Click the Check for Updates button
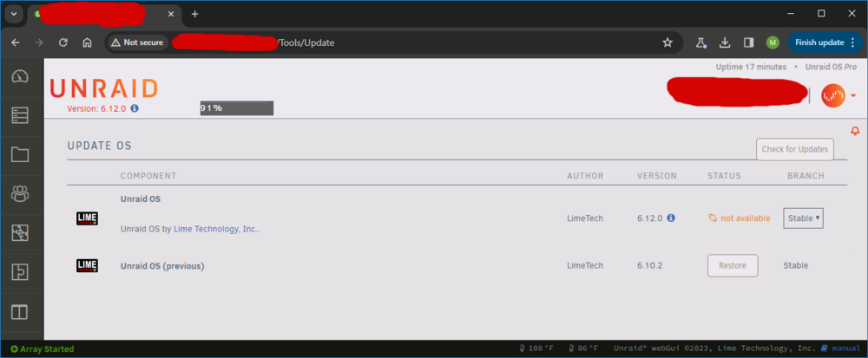Image resolution: width=868 pixels, height=358 pixels. [x=795, y=149]
